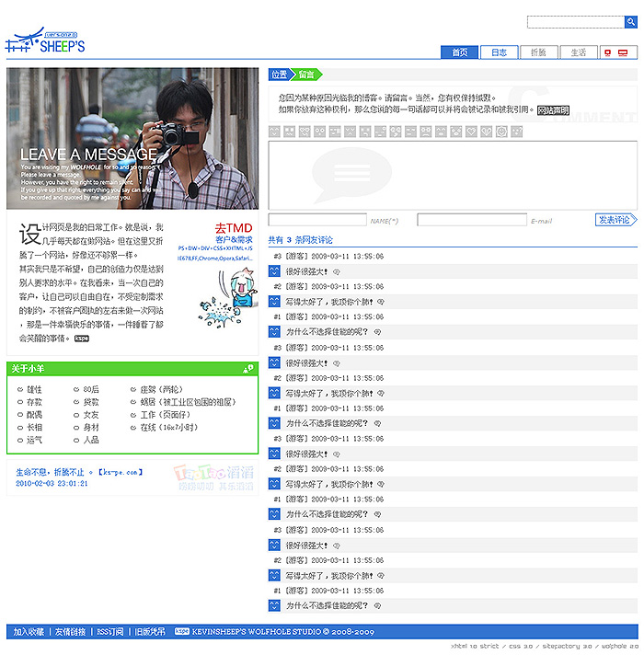The width and height of the screenshot is (644, 655).
Task: Click the 加入收藏 footer link
Action: coord(29,632)
